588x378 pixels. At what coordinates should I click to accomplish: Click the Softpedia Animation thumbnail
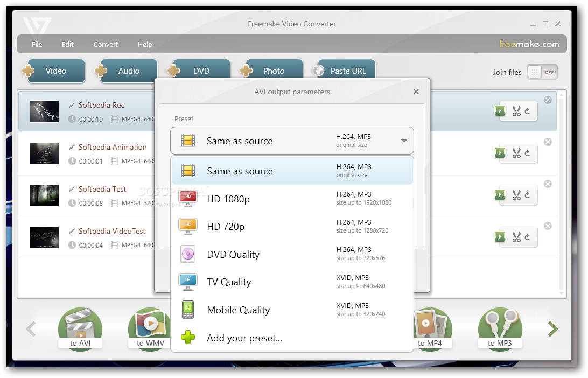coord(44,153)
